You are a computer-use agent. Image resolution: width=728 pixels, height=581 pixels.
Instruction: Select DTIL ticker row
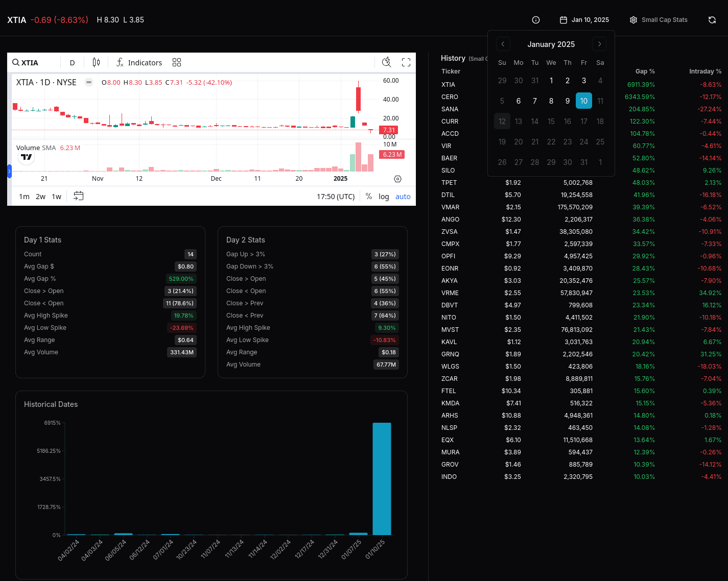click(x=581, y=195)
